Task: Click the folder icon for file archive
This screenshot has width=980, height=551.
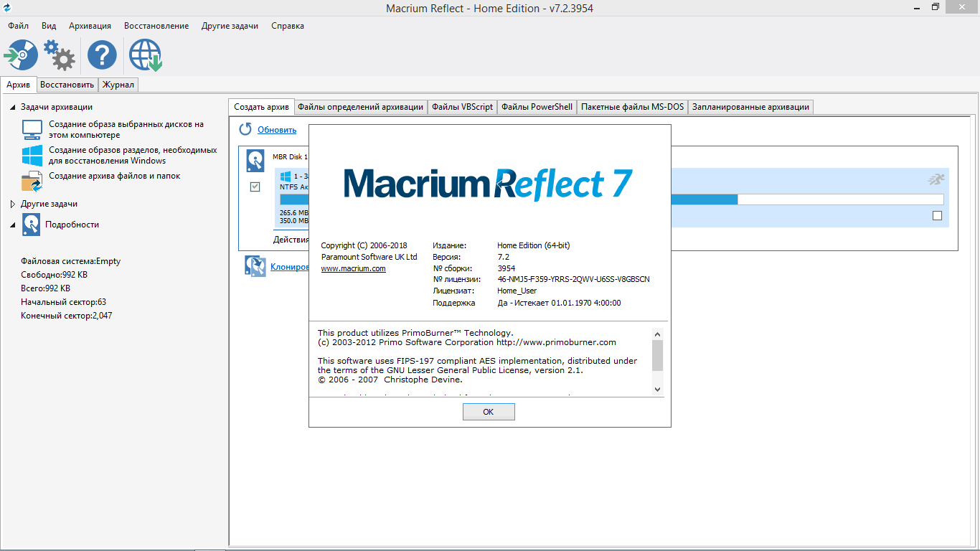Action: (x=32, y=180)
